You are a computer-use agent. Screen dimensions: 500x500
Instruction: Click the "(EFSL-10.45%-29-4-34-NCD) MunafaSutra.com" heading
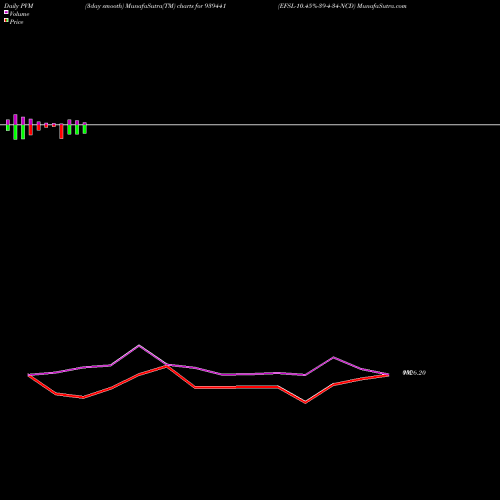tap(342, 6)
